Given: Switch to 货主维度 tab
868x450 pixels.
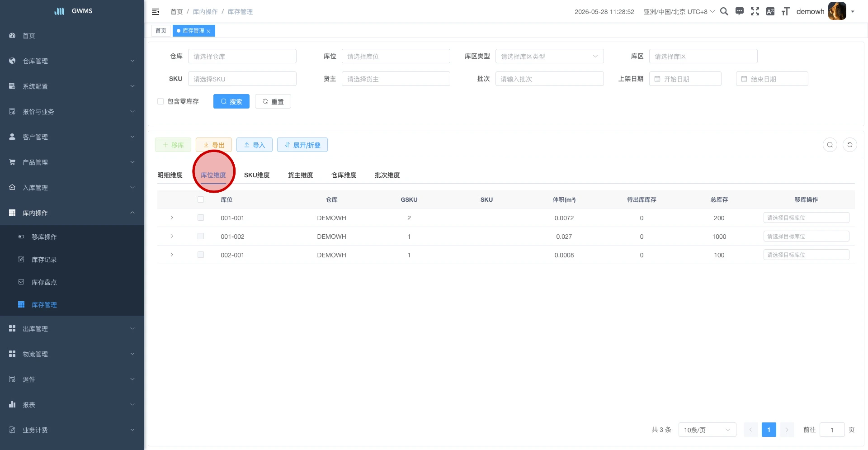Looking at the screenshot, I should click(301, 175).
